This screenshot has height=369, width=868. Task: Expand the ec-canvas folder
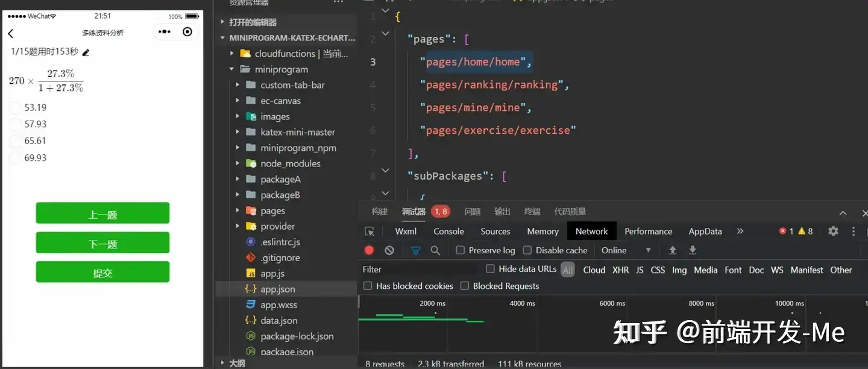(237, 101)
